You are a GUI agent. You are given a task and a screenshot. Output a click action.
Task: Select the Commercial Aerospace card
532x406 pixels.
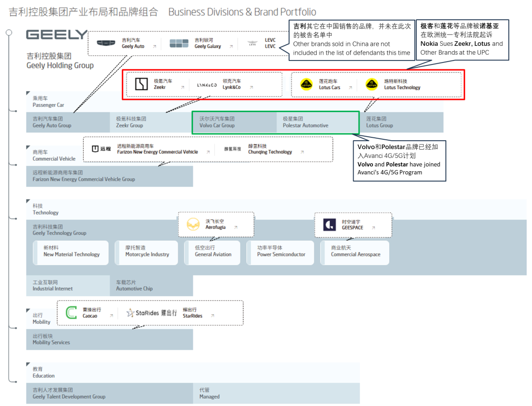pyautogui.click(x=355, y=253)
